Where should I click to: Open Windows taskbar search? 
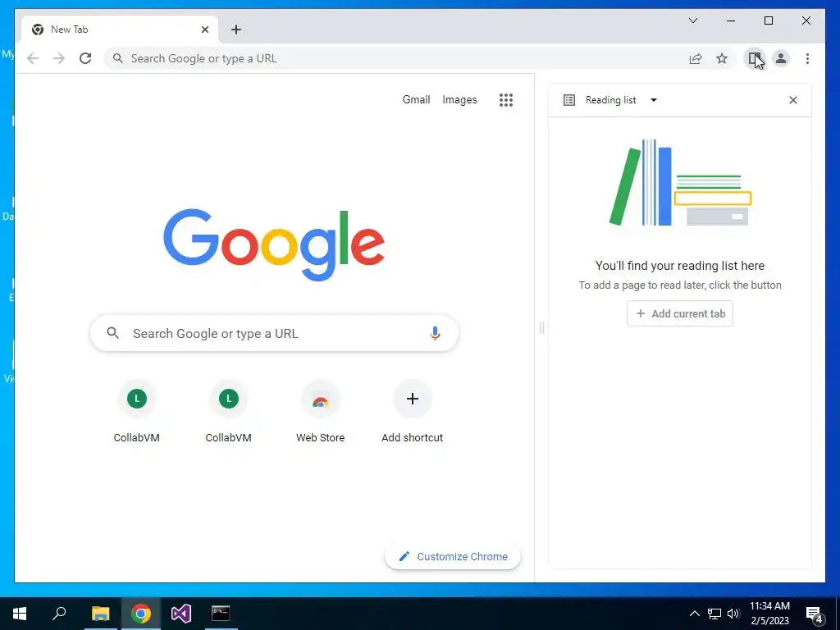[59, 614]
